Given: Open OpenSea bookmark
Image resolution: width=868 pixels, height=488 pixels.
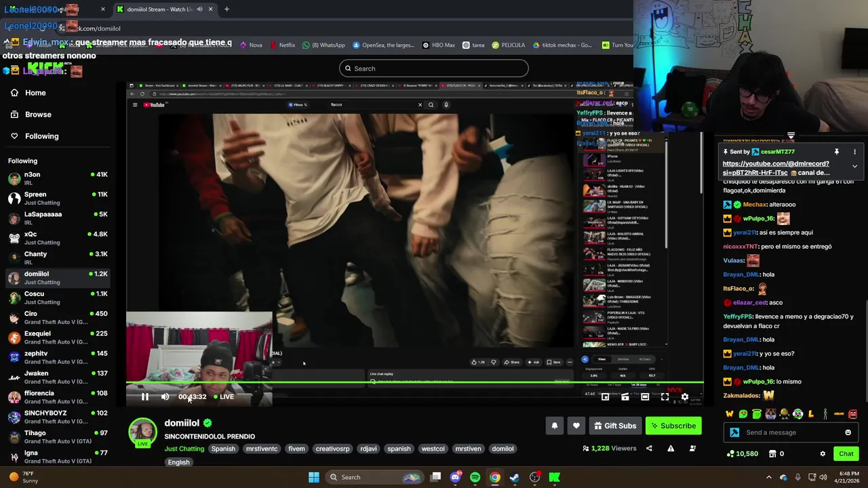Looking at the screenshot, I should pyautogui.click(x=384, y=45).
